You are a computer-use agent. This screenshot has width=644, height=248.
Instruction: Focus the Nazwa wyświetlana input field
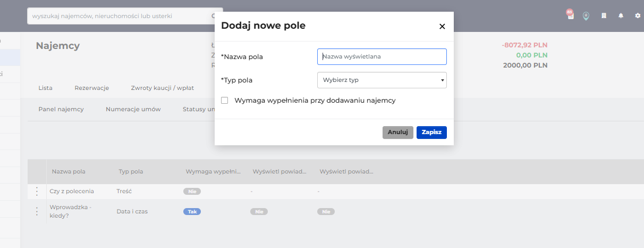pos(382,56)
